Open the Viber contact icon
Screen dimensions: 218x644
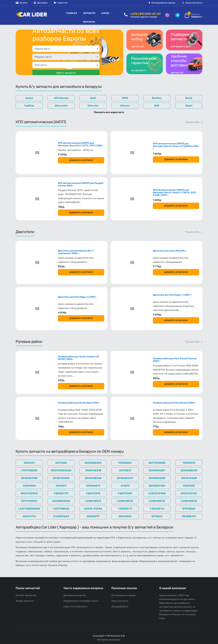[167, 15]
